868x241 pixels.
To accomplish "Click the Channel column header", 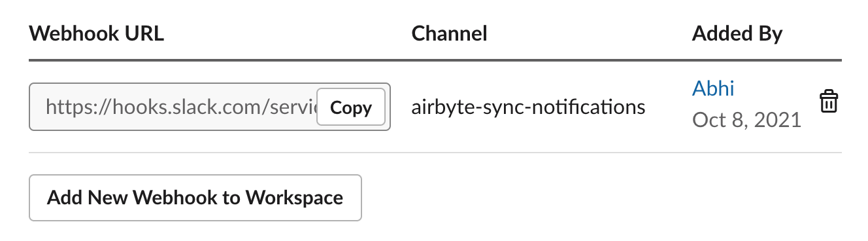I will coord(450,34).
